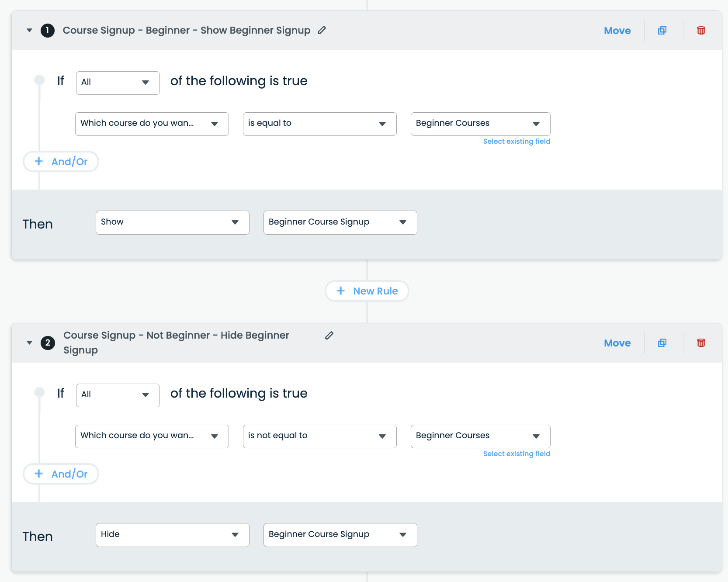Screen dimensions: 728x582
Task: Duplicate rule 2 using copy icon
Action: coord(662,343)
